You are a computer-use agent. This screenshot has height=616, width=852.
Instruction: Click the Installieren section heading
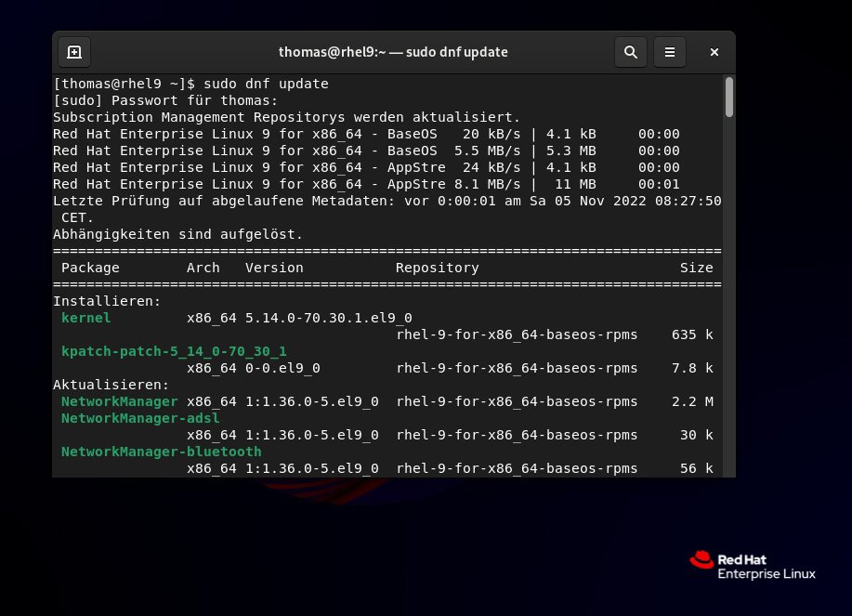[x=106, y=301]
